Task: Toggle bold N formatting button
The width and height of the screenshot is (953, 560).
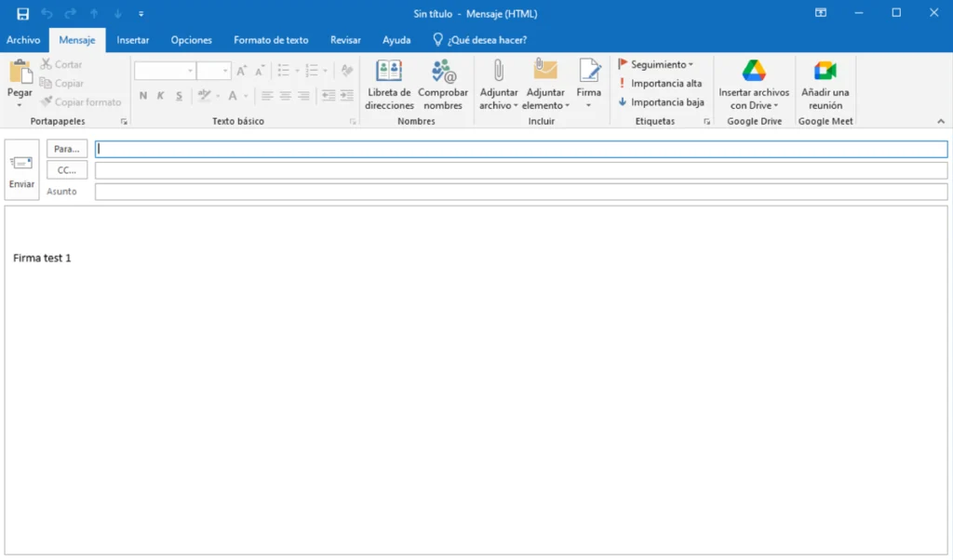Action: (143, 96)
